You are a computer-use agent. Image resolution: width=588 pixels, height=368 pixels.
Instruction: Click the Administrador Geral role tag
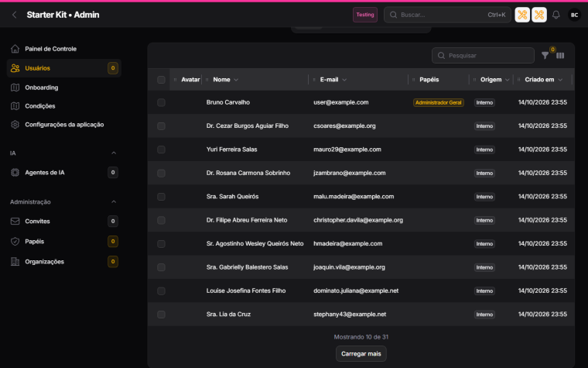(439, 102)
